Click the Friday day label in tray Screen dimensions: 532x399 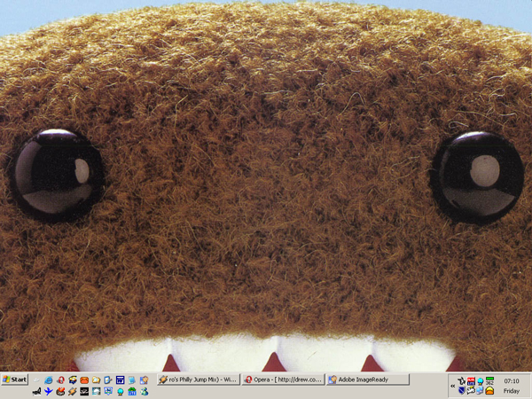click(x=512, y=391)
